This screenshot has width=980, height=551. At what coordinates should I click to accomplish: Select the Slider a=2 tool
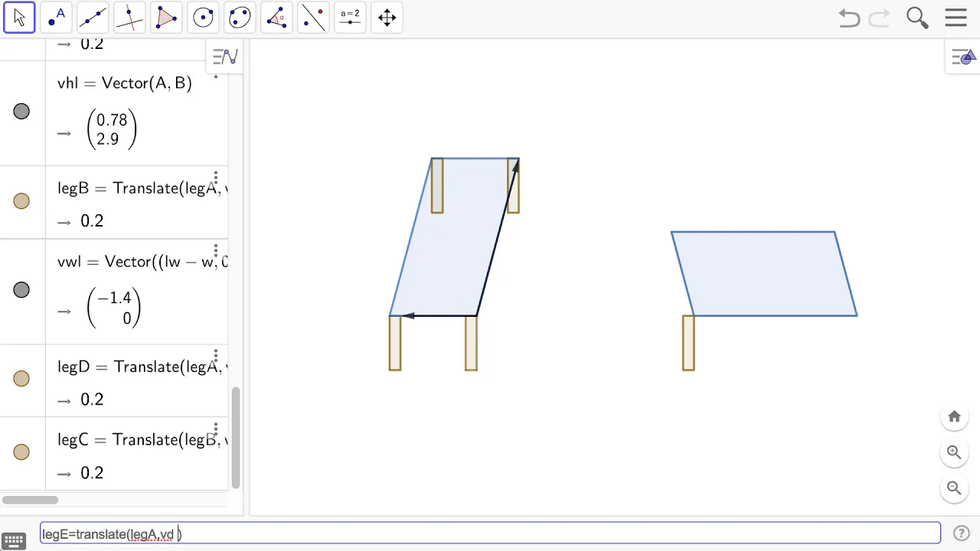[350, 18]
